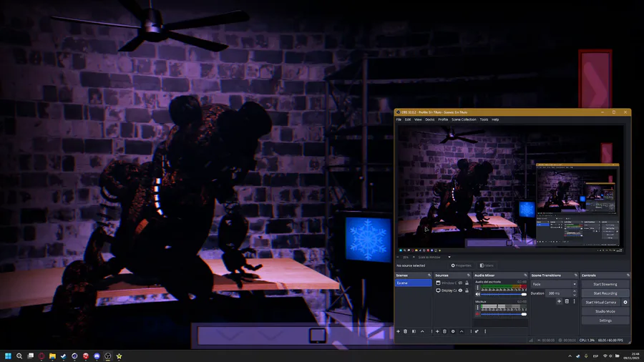The width and height of the screenshot is (644, 362).
Task: Remove the scene transition with the trash icon
Action: point(567,301)
